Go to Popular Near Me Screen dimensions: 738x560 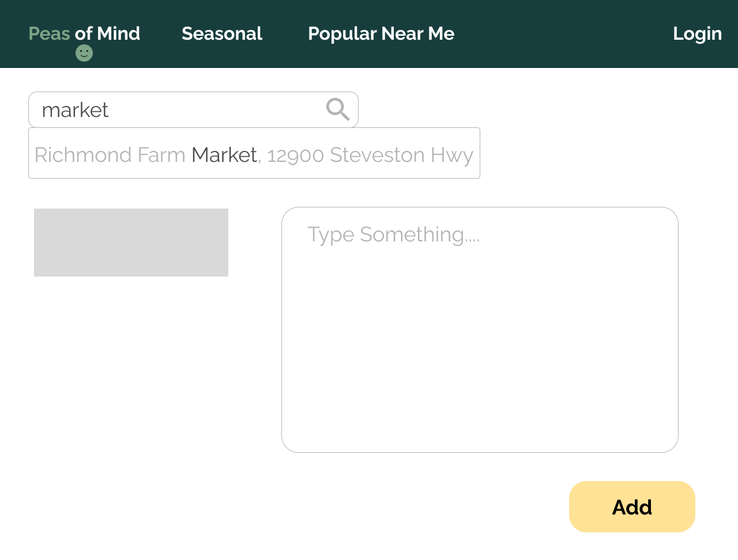(381, 33)
